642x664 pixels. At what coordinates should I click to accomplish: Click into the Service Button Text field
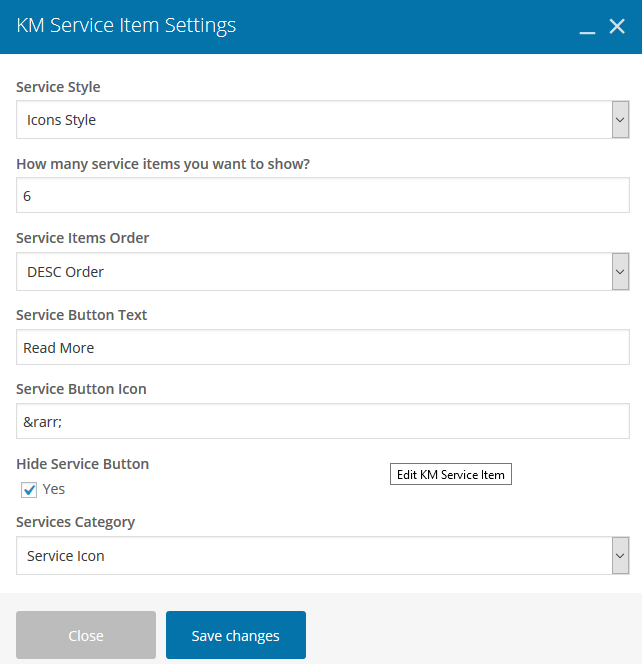[x=322, y=348]
